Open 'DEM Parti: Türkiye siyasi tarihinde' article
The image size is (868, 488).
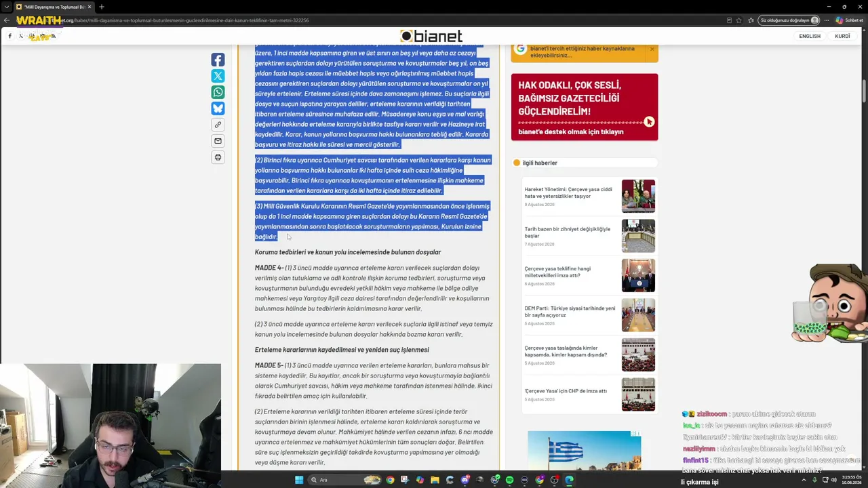point(570,312)
